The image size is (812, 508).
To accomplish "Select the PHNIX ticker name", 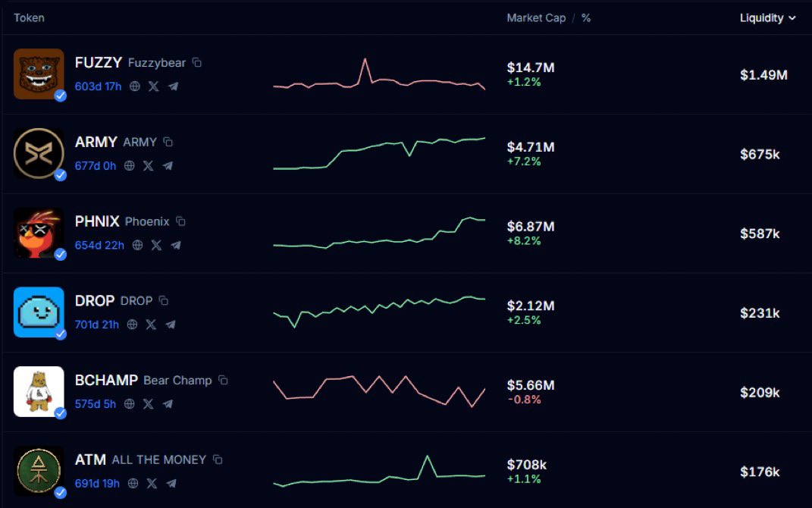I will coord(97,221).
